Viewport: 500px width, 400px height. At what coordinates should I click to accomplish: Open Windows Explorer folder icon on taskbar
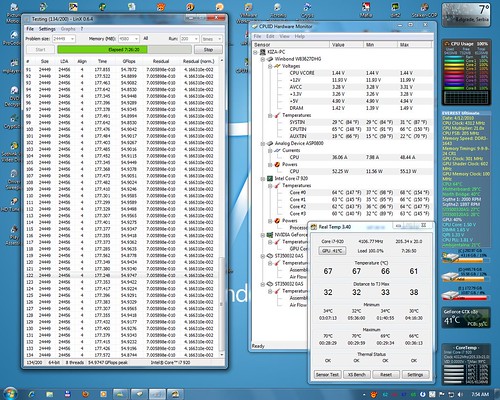[49, 394]
